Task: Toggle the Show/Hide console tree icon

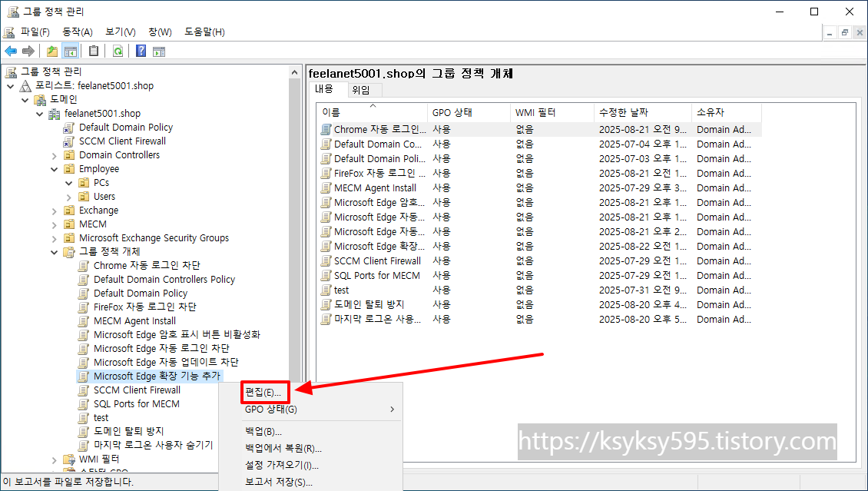Action: [71, 51]
